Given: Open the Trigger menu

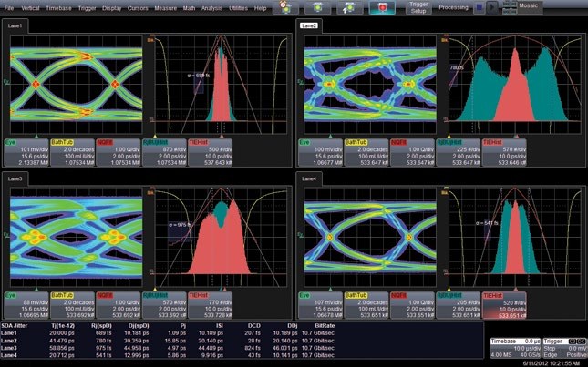Looking at the screenshot, I should click(x=87, y=8).
